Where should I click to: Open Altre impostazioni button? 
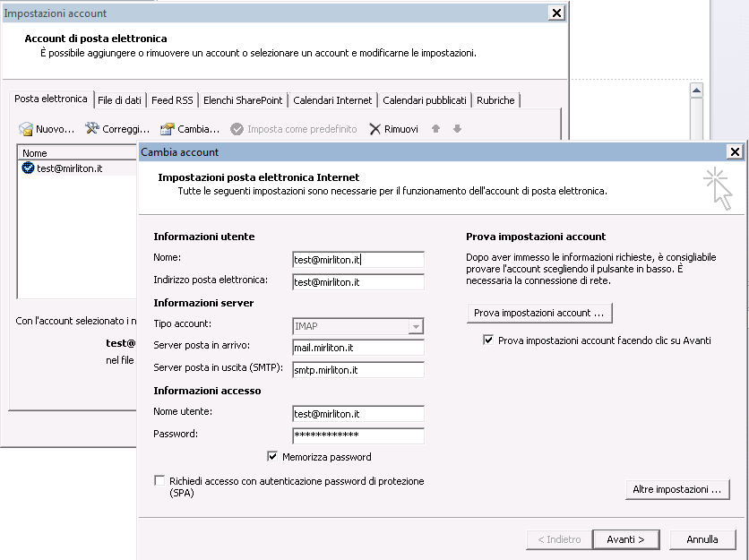click(677, 489)
